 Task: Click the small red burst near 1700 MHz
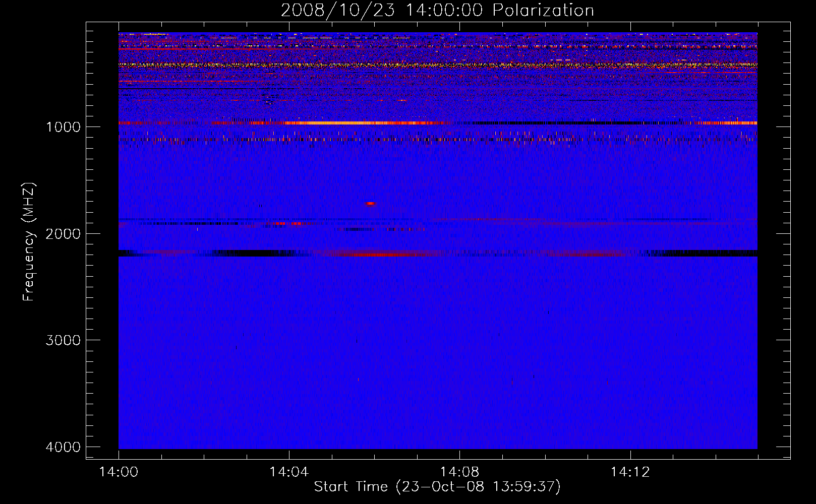pos(371,204)
